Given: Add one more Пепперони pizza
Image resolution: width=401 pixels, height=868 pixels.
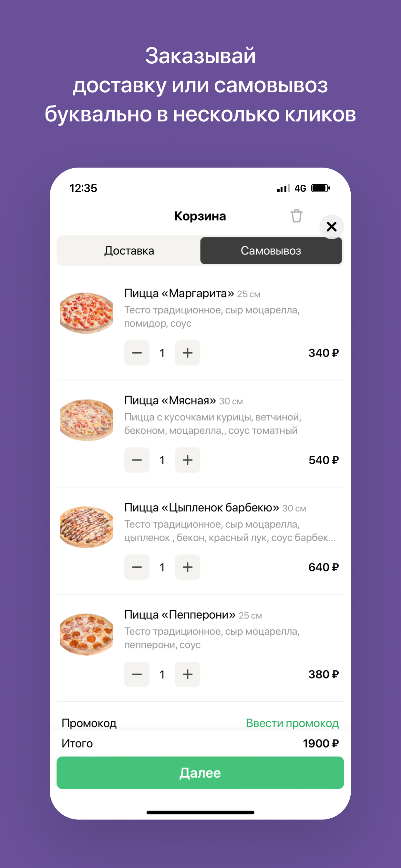Looking at the screenshot, I should 188,674.
